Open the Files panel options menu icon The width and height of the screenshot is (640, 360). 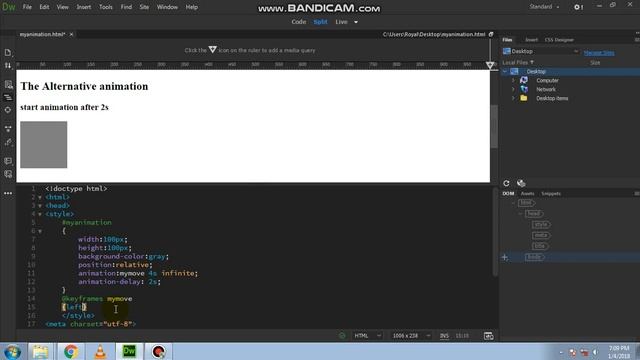coord(637,40)
